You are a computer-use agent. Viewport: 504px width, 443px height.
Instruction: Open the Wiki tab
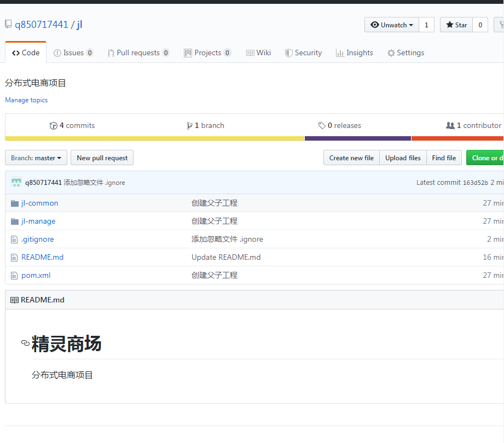258,53
